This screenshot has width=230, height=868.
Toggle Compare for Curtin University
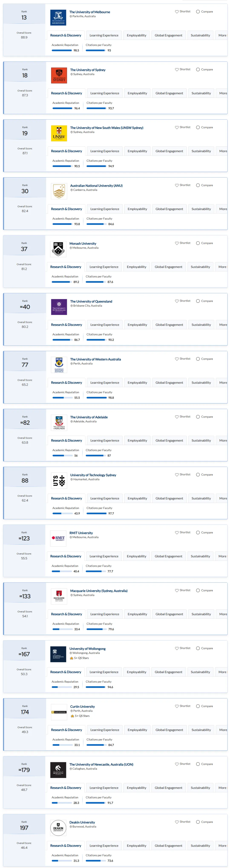pos(198,706)
